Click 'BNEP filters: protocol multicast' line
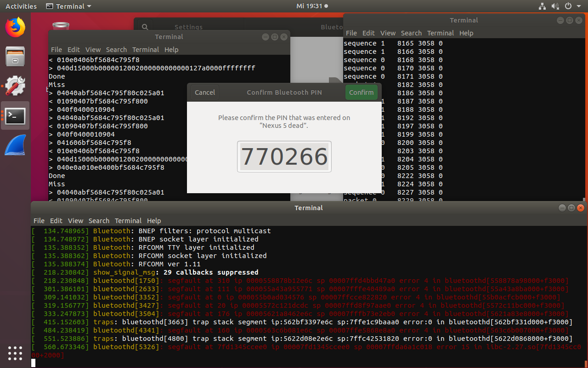This screenshot has height=368, width=588. click(151, 231)
